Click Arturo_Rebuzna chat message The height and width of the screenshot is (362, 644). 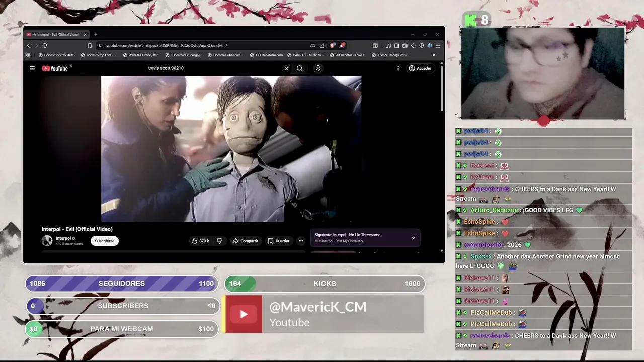tap(543, 210)
